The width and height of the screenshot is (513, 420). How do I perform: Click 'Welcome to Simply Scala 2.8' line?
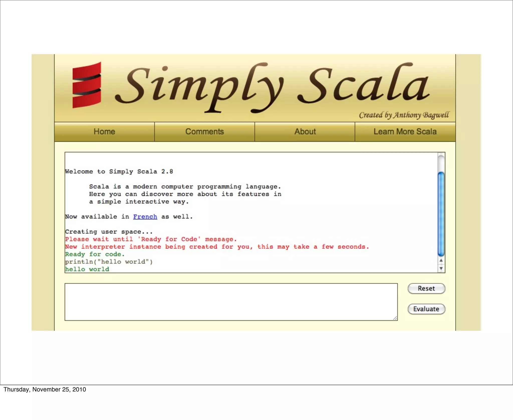[x=119, y=172]
